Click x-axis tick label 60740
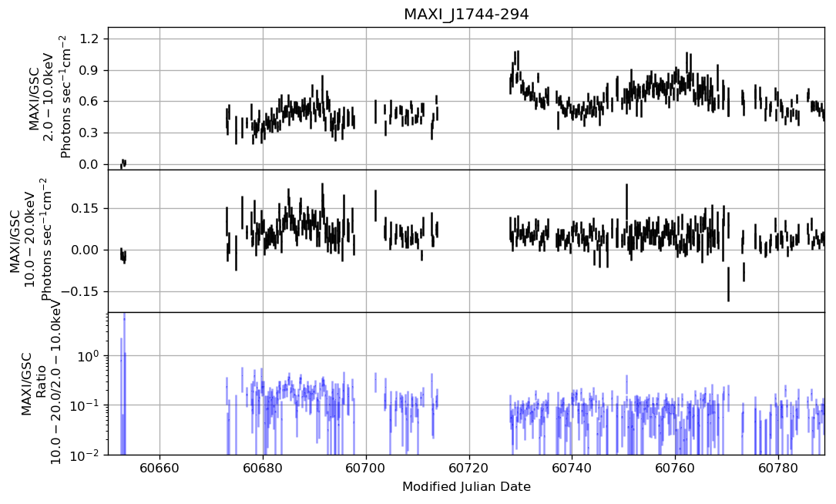This screenshot has height=504, width=836. click(x=572, y=469)
